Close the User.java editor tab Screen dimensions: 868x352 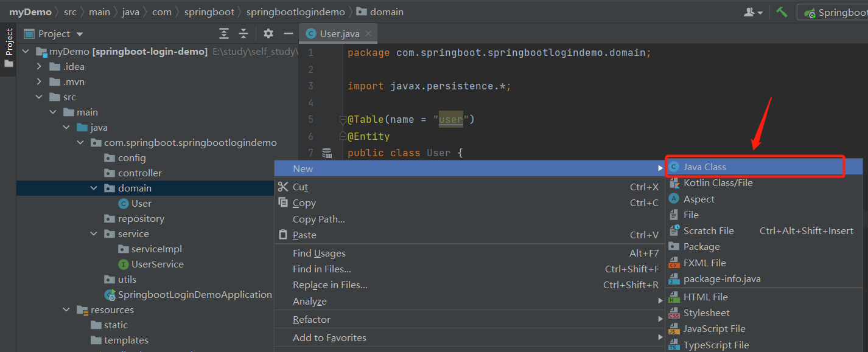[x=369, y=34]
